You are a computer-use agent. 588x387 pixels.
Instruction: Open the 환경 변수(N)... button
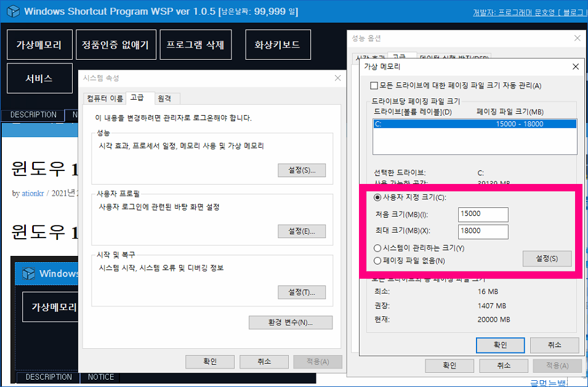tap(291, 322)
